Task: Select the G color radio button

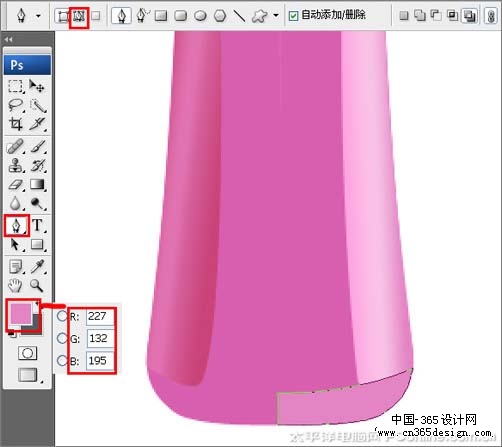Action: point(62,338)
